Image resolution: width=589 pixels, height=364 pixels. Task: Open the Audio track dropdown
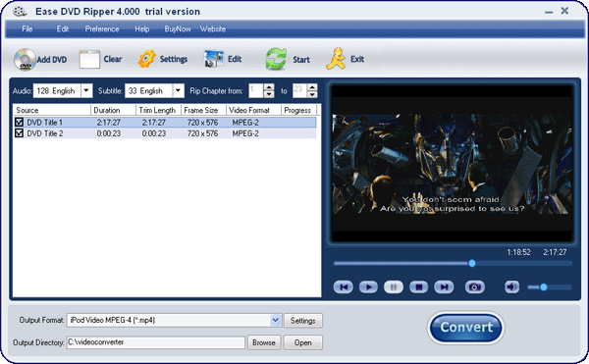(86, 90)
